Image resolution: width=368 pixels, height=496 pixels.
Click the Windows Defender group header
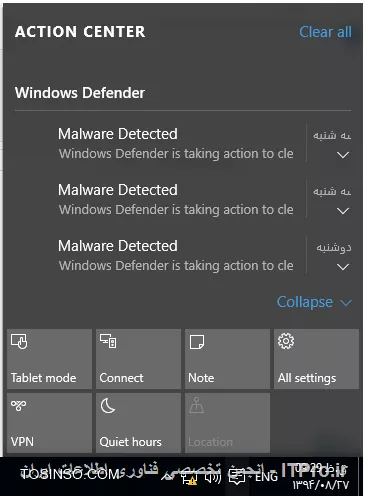(x=80, y=93)
